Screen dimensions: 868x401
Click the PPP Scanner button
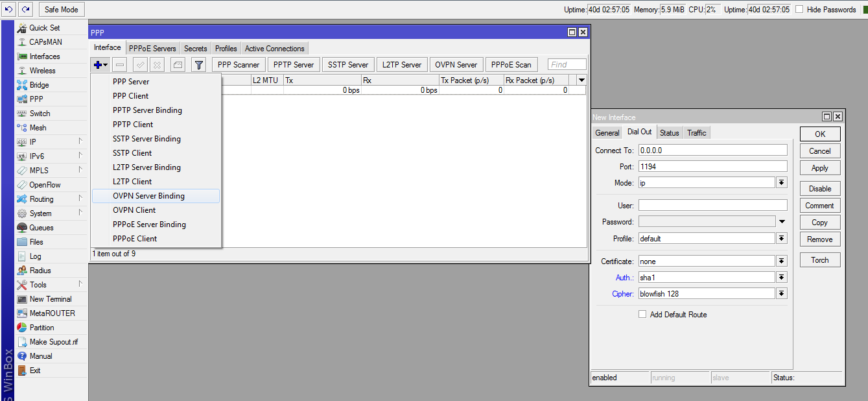239,65
